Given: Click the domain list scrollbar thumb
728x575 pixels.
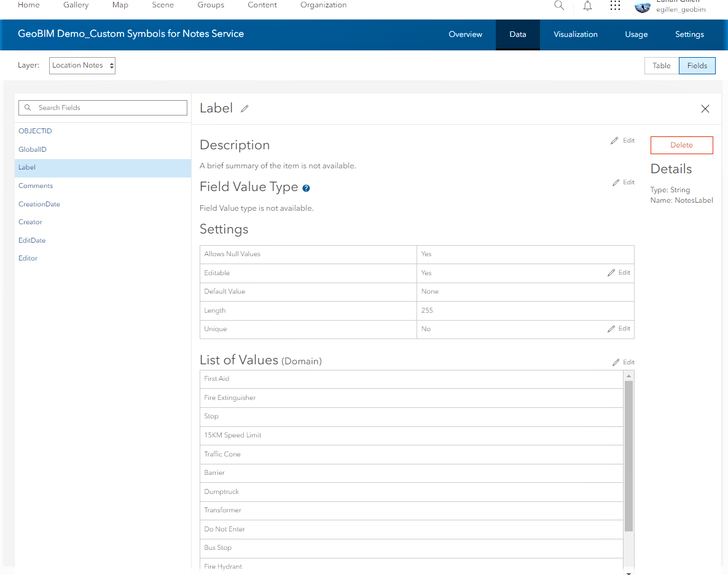Looking at the screenshot, I should click(x=628, y=456).
